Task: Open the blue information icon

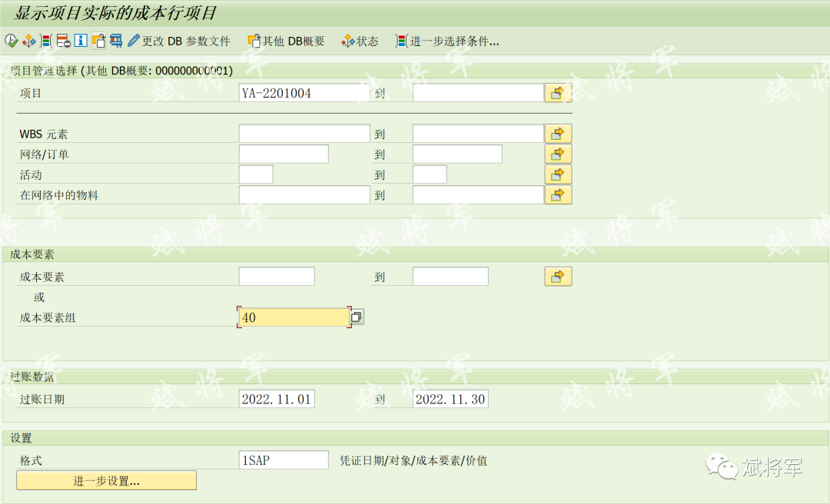Action: (81, 41)
